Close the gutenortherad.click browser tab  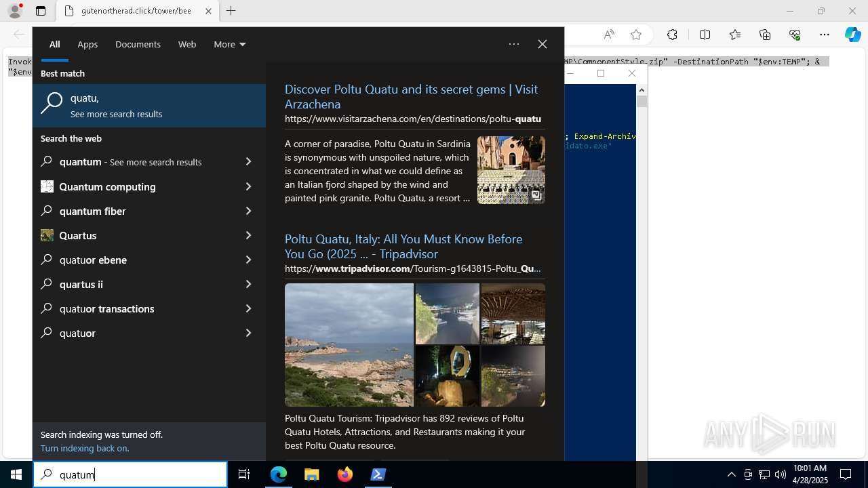tap(208, 11)
